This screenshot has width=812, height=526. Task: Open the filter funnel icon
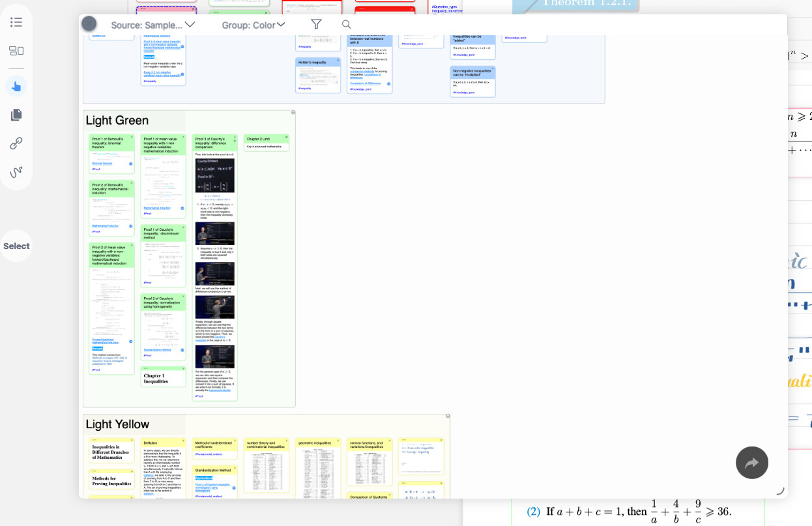(x=316, y=24)
